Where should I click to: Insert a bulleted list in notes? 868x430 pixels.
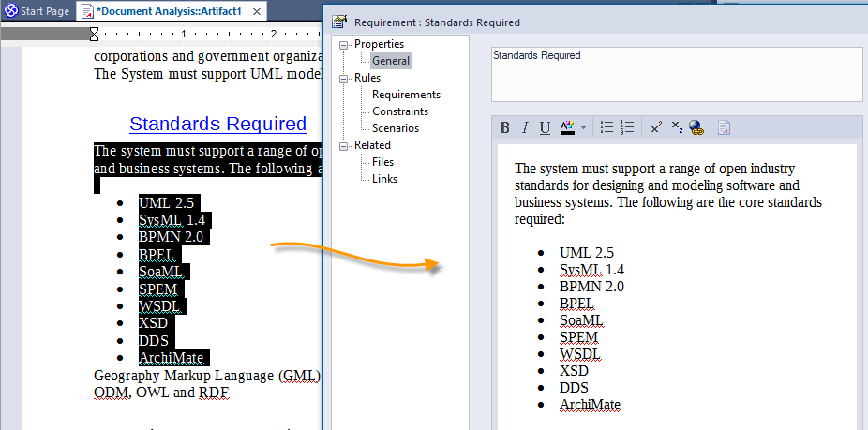[606, 128]
